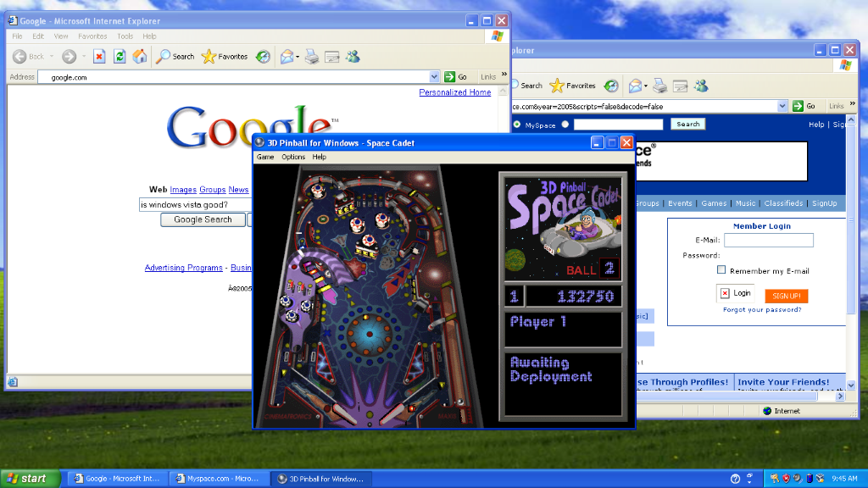Click History icon in Myspace IE window
The height and width of the screenshot is (488, 868).
coord(611,86)
